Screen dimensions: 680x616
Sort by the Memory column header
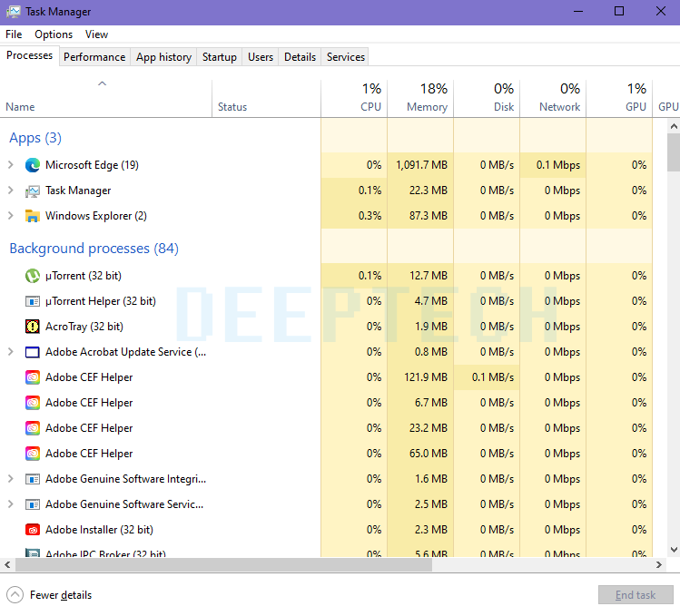[420, 98]
